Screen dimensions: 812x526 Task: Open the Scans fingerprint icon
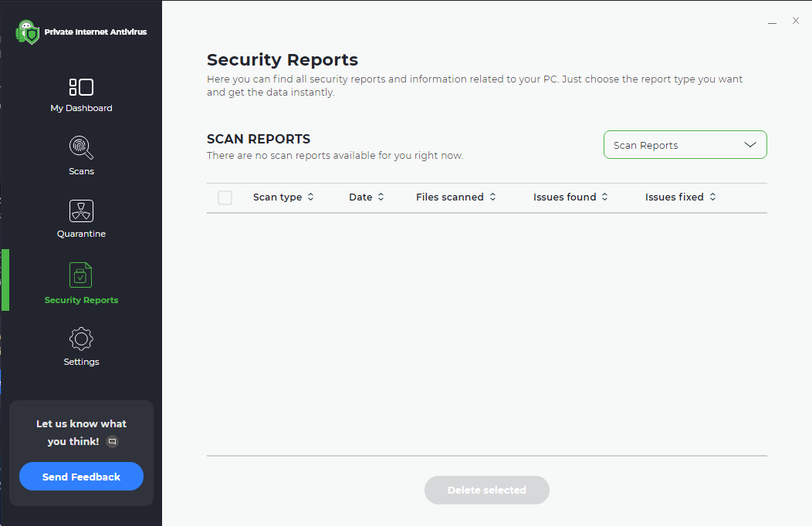click(x=81, y=147)
